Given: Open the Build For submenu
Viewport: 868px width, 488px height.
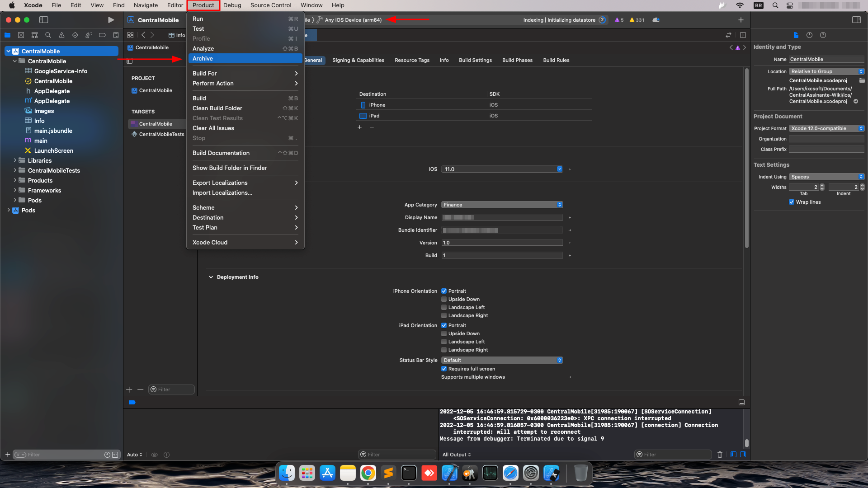Looking at the screenshot, I should [x=245, y=73].
